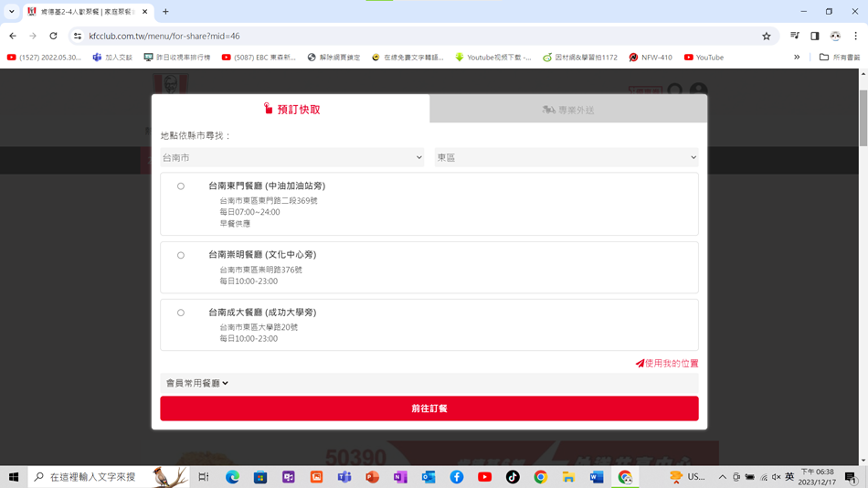Open Outlook from the taskbar

pyautogui.click(x=429, y=477)
